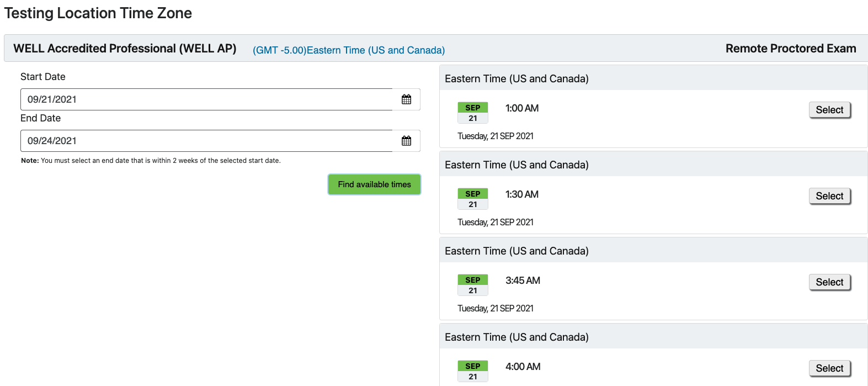Image resolution: width=868 pixels, height=386 pixels.
Task: Open the Start Date calendar picker icon
Action: click(407, 99)
